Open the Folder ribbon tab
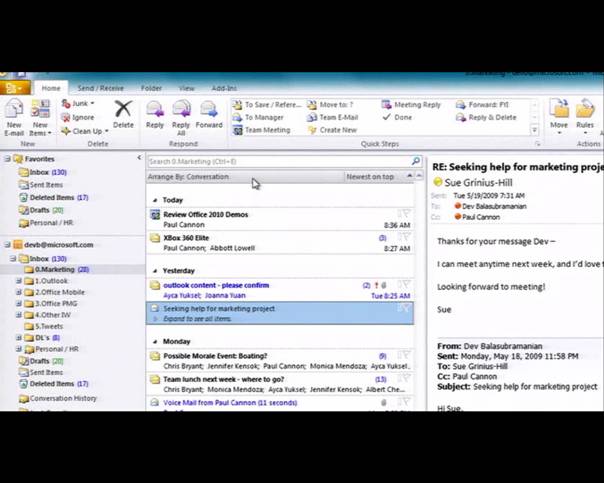 coord(151,88)
